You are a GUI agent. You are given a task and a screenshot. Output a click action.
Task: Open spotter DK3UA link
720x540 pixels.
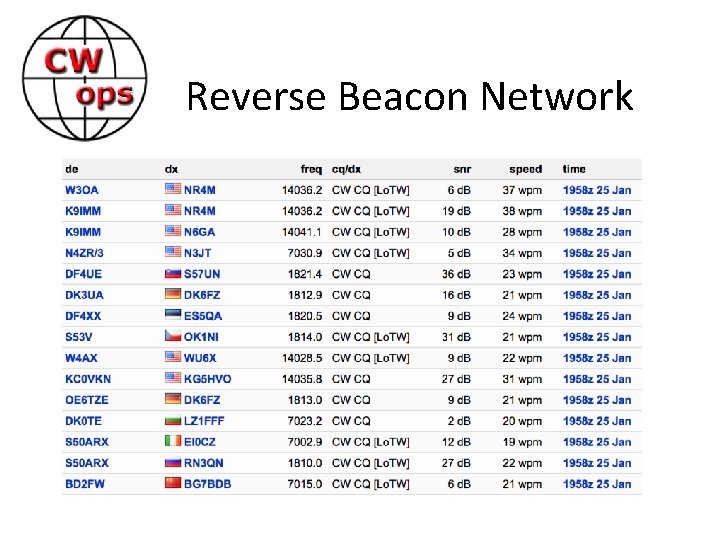(84, 295)
